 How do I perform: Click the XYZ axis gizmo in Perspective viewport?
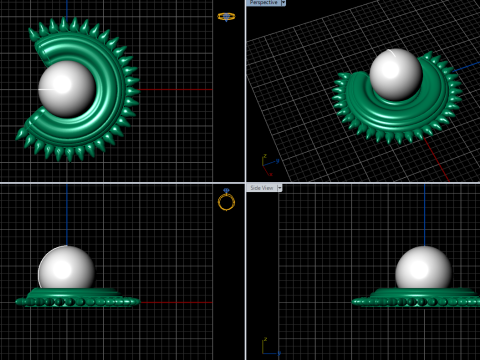coord(270,165)
